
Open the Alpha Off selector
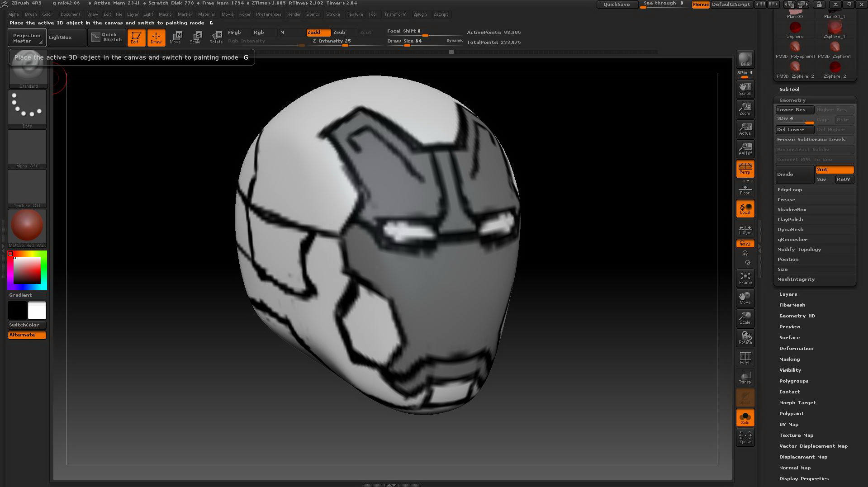click(27, 149)
